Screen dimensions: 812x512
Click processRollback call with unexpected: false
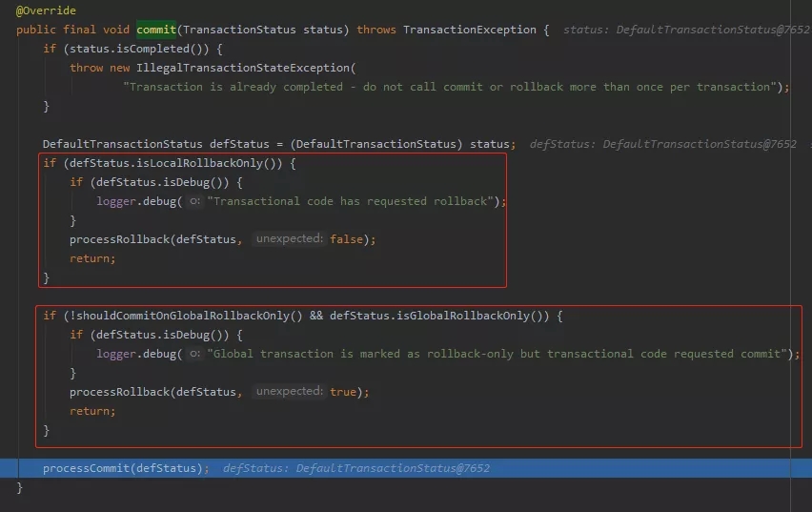(223, 239)
